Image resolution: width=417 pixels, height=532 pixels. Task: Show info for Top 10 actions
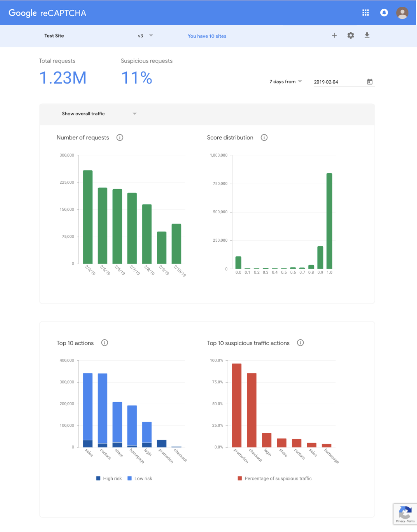pyautogui.click(x=105, y=343)
